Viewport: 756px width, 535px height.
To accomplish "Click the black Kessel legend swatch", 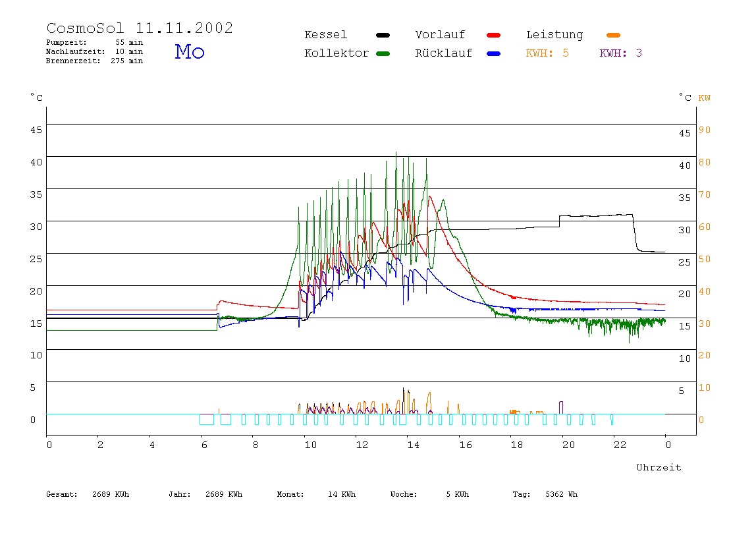I will pos(383,35).
